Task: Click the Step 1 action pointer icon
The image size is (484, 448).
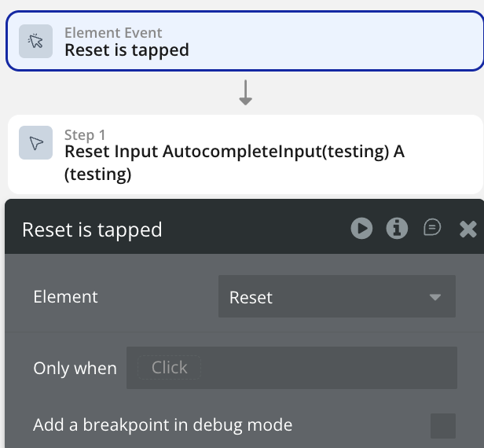Action: 35,143
